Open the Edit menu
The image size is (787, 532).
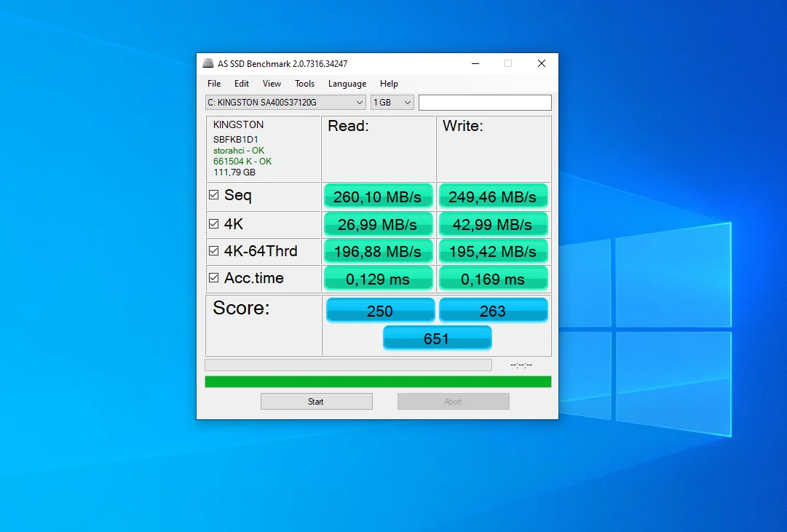[x=242, y=84]
